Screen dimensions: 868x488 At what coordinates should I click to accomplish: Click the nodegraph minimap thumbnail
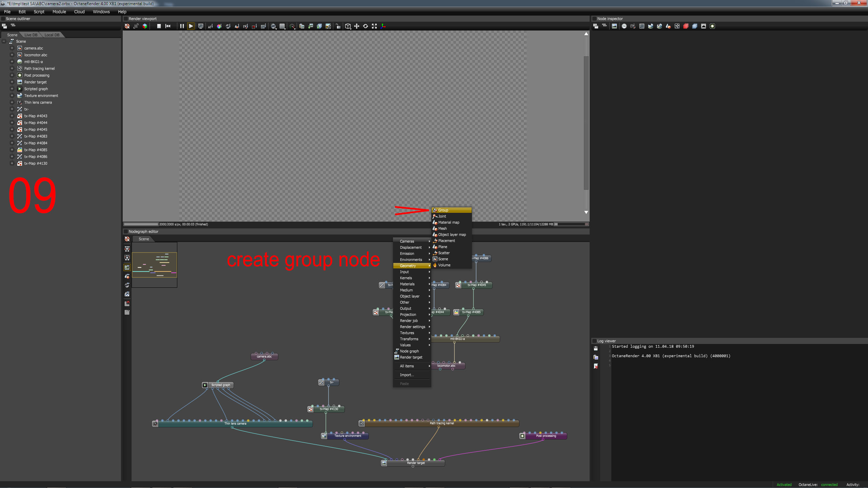click(x=154, y=265)
